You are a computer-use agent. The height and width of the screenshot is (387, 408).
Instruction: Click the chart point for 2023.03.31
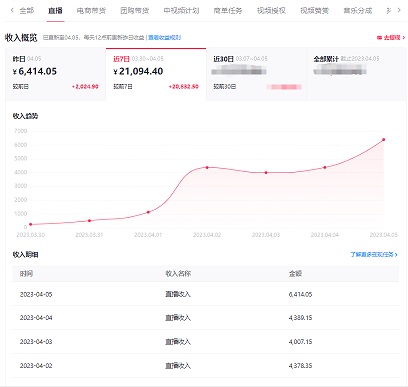[x=89, y=220]
